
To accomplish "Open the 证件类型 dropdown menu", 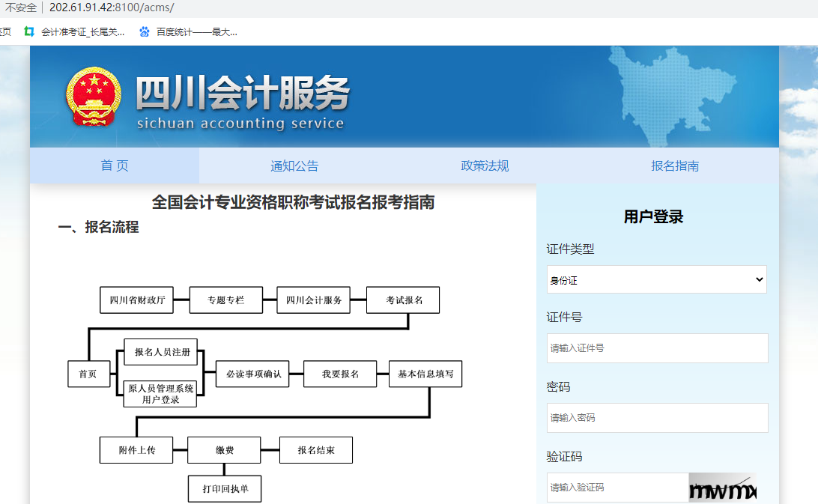I will pyautogui.click(x=656, y=279).
